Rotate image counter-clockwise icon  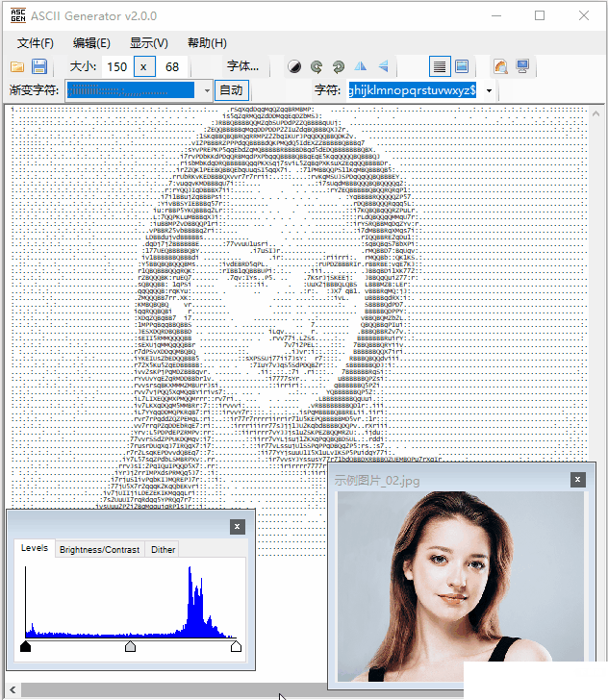coord(317,67)
